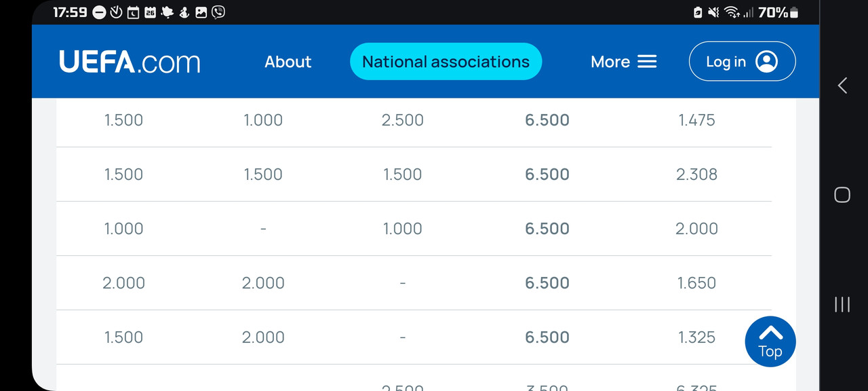Tap the Android home button square

point(842,195)
